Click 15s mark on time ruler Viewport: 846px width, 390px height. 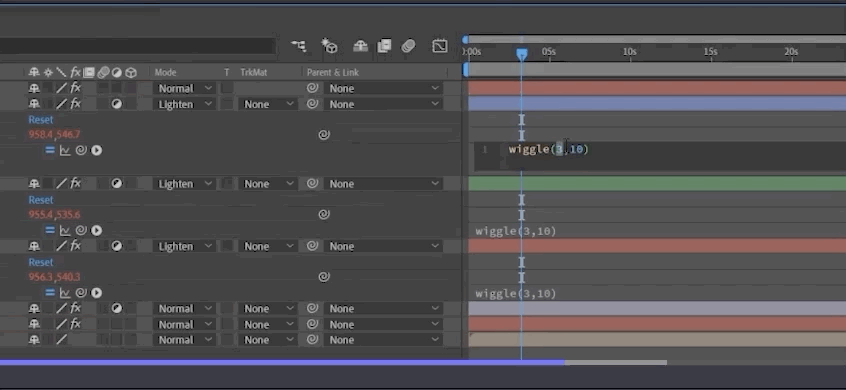pyautogui.click(x=711, y=52)
